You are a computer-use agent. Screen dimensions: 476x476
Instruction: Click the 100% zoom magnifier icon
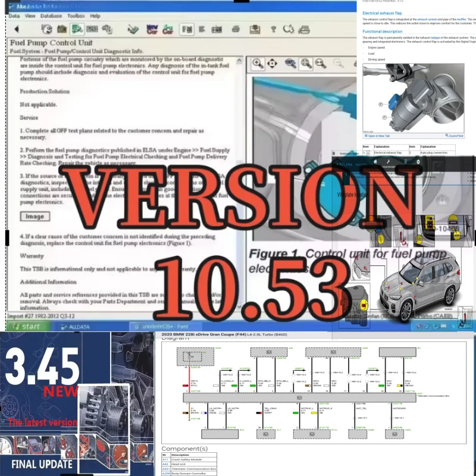[290, 64]
